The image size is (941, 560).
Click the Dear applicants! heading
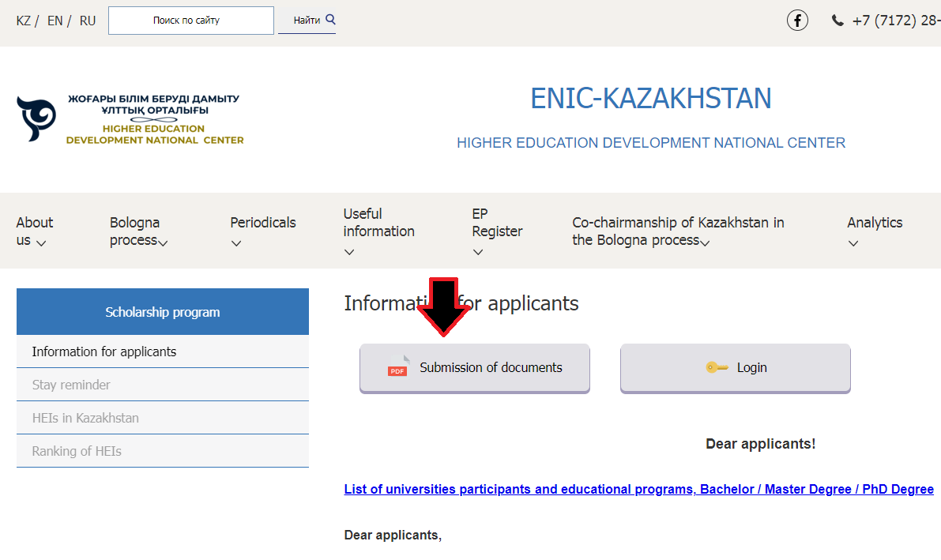(x=760, y=444)
